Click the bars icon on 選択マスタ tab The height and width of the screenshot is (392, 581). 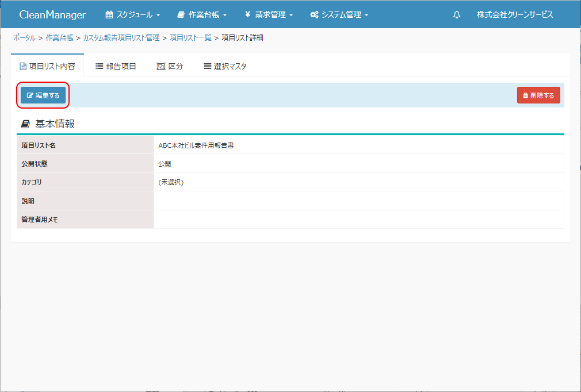click(x=207, y=66)
